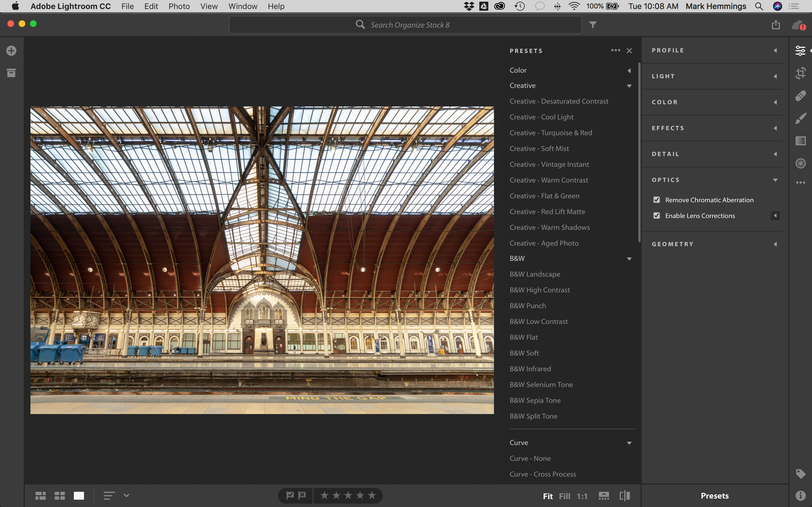Click the Fill zoom button
The width and height of the screenshot is (812, 507).
point(564,496)
